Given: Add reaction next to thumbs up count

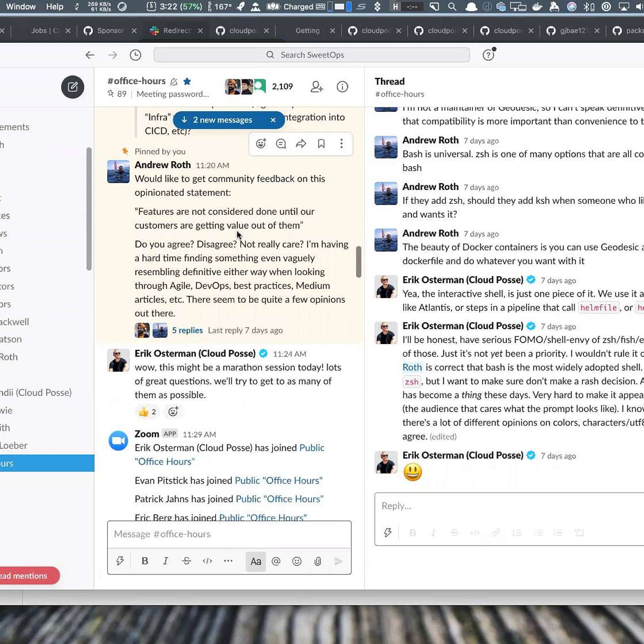Looking at the screenshot, I should coord(173,412).
